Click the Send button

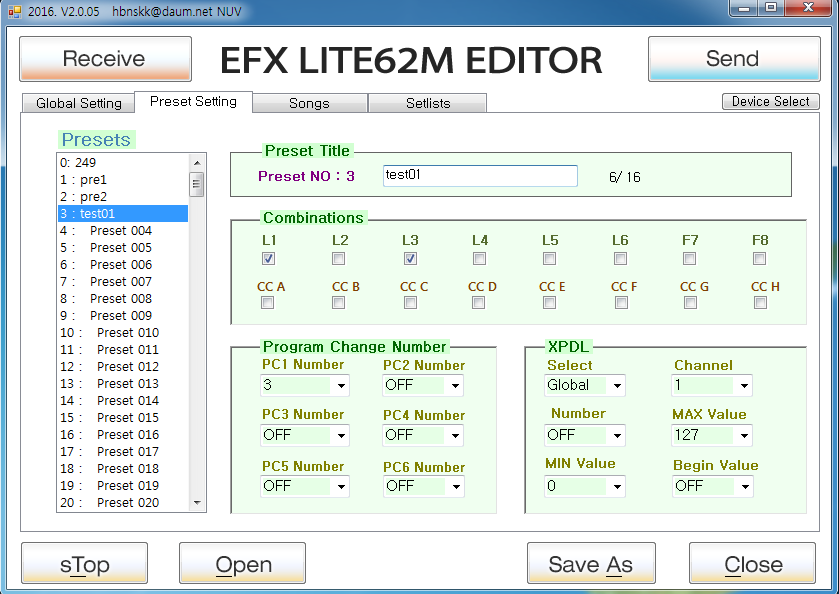[x=734, y=59]
